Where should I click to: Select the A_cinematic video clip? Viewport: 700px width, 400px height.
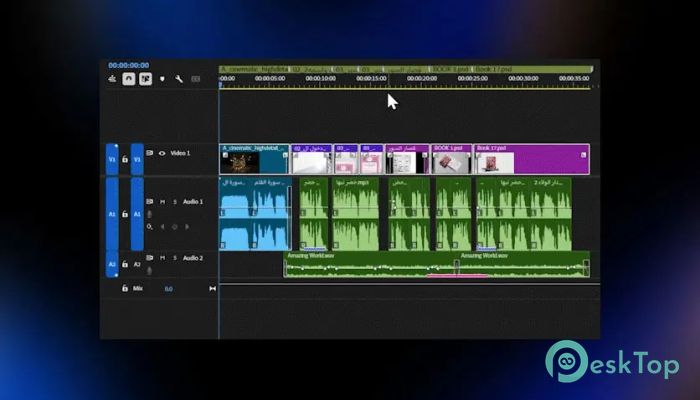tap(254, 159)
